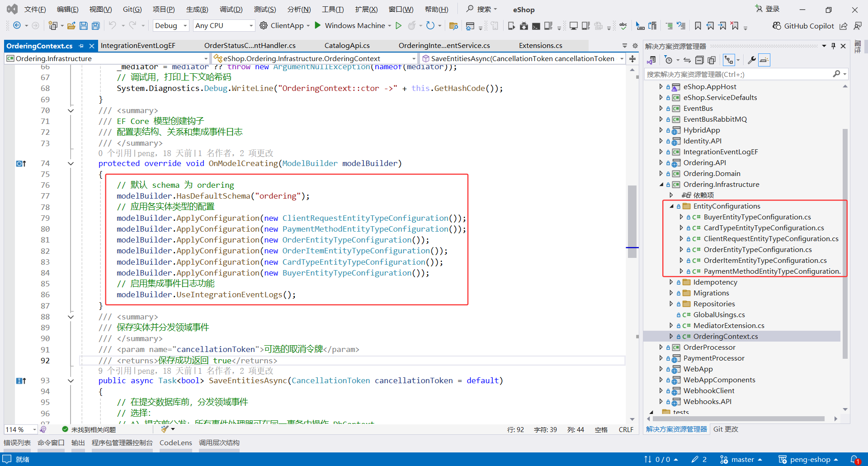Switch to the Extensions.cs tab
Screen dimensions: 868x466
[x=541, y=46]
